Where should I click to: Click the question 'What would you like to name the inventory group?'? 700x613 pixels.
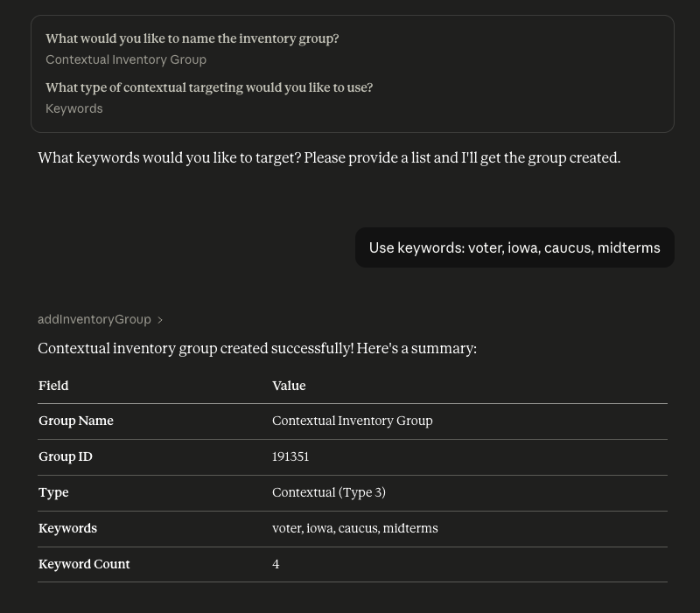pos(192,38)
